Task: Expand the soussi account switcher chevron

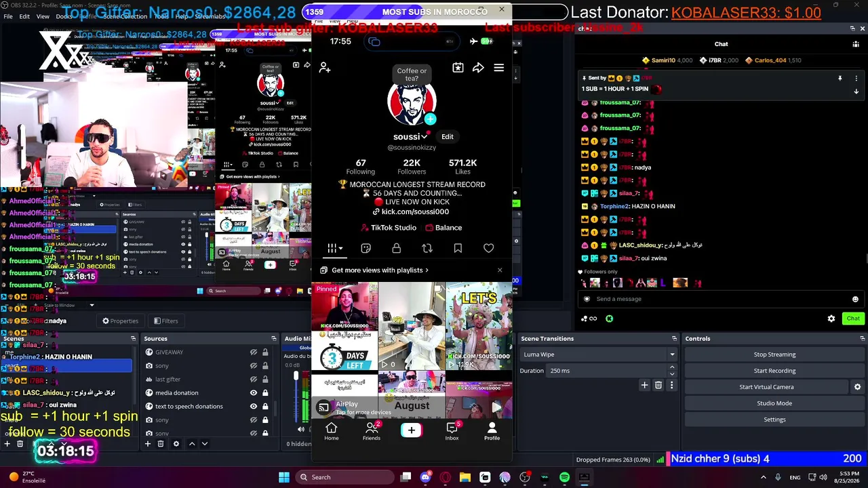Action: [x=425, y=138]
